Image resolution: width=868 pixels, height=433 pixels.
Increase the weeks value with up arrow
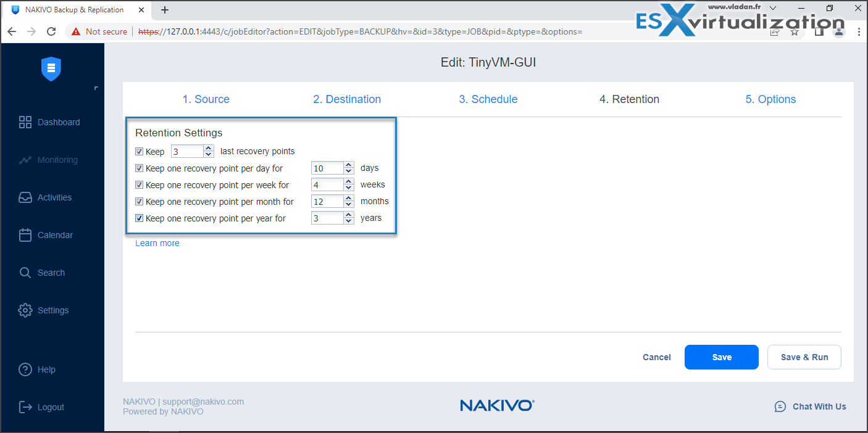pos(349,181)
